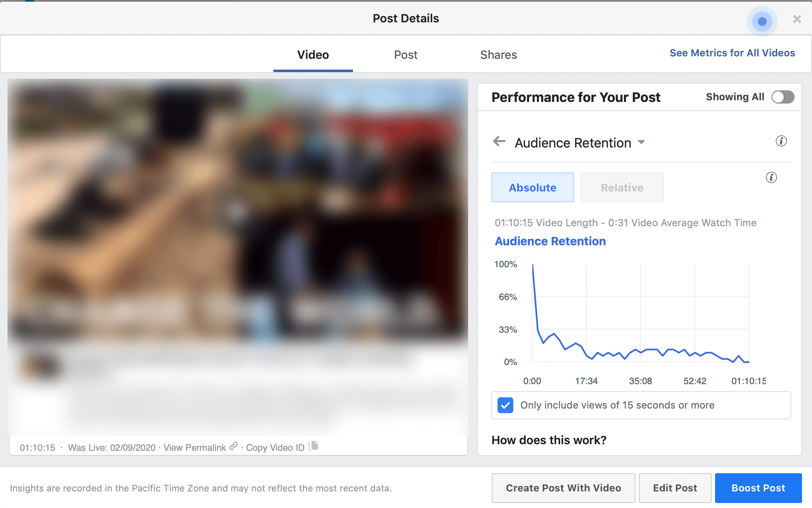Viewport: 812px width, 508px height.
Task: Uncheck only include views of 15 seconds
Action: click(505, 405)
